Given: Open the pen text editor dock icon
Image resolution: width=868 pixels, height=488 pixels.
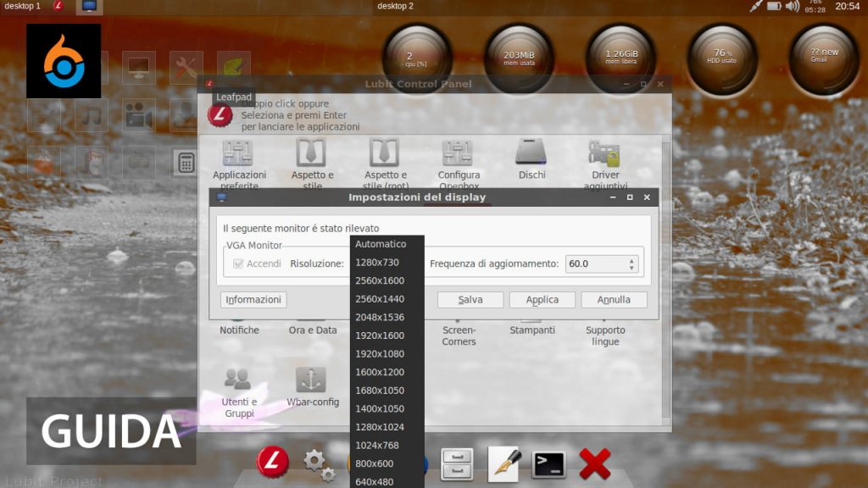Looking at the screenshot, I should [x=504, y=463].
